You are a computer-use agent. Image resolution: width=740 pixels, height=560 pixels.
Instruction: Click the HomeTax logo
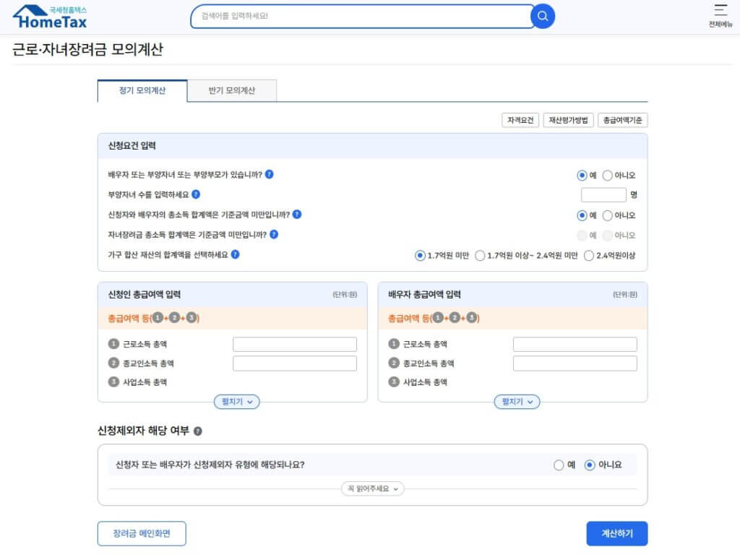coord(50,17)
